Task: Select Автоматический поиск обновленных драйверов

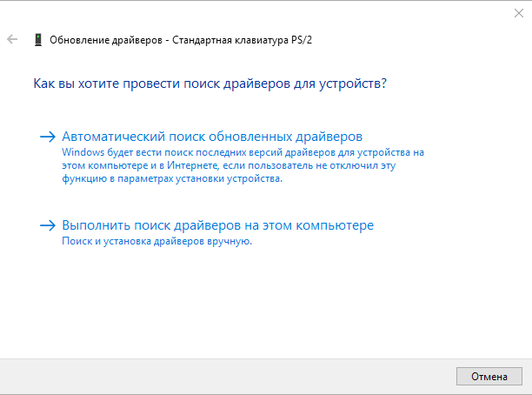Action: point(212,137)
